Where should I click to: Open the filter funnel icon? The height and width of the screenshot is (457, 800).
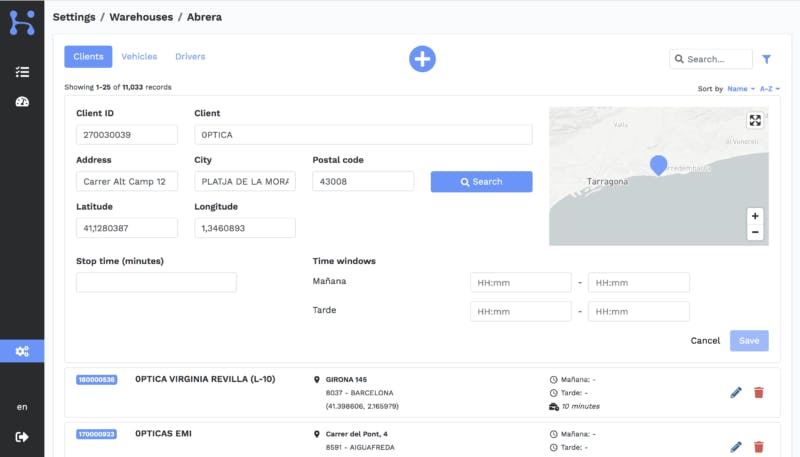pyautogui.click(x=766, y=59)
